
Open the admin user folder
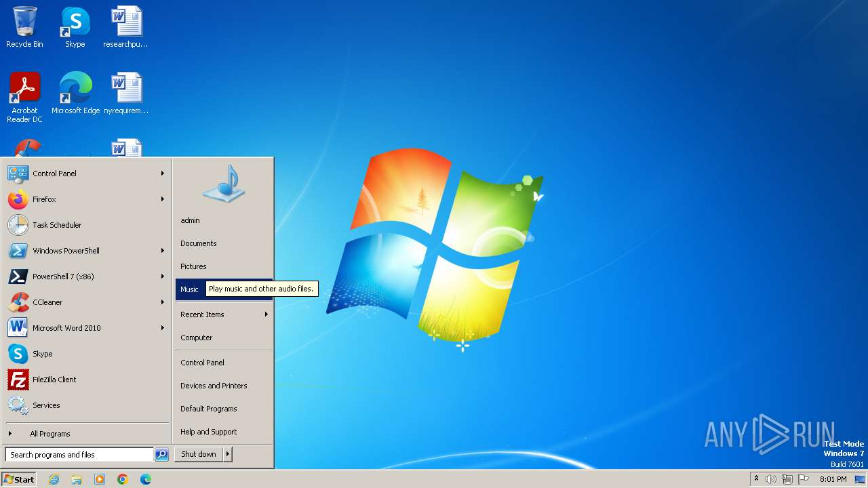point(224,220)
